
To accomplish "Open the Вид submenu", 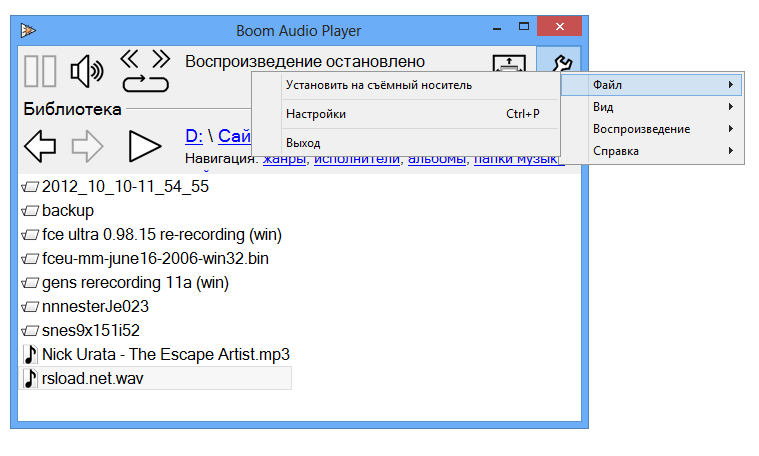I will point(652,107).
